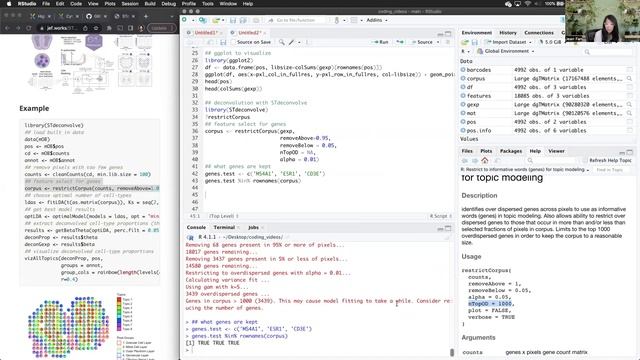This screenshot has height=360, width=640.
Task: View the corpus matrix with its magnifier icon
Action: click(629, 78)
